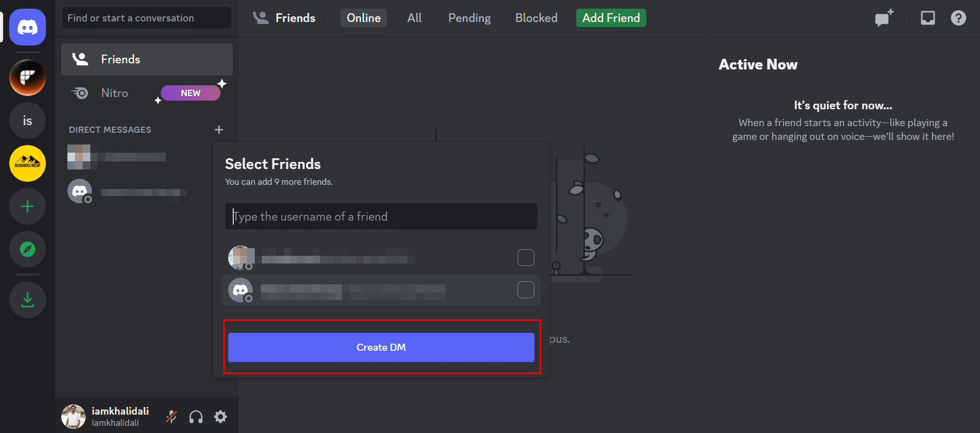Open Explore Discoverable Servers compass icon
980x433 pixels.
[x=28, y=249]
